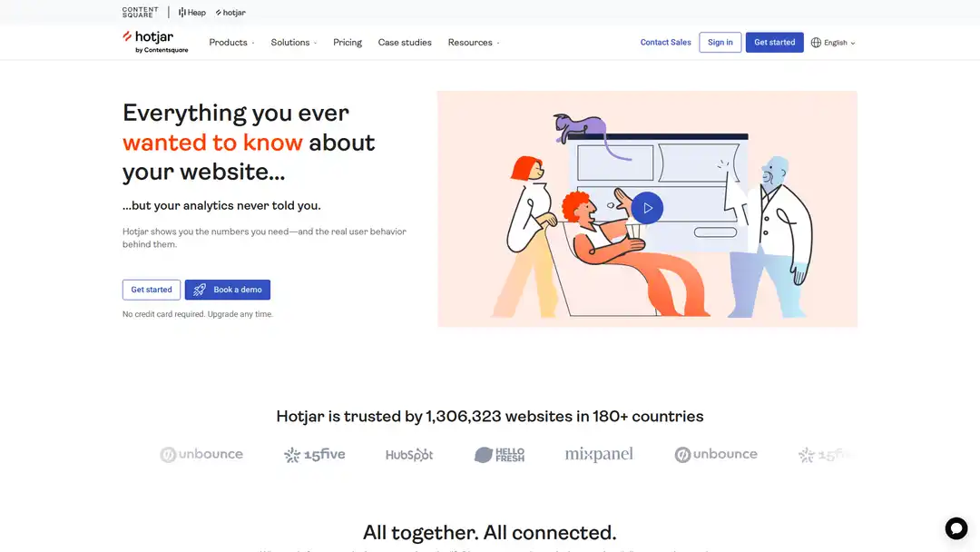This screenshot has height=552, width=980.
Task: Click the Sign in button
Action: (x=720, y=42)
